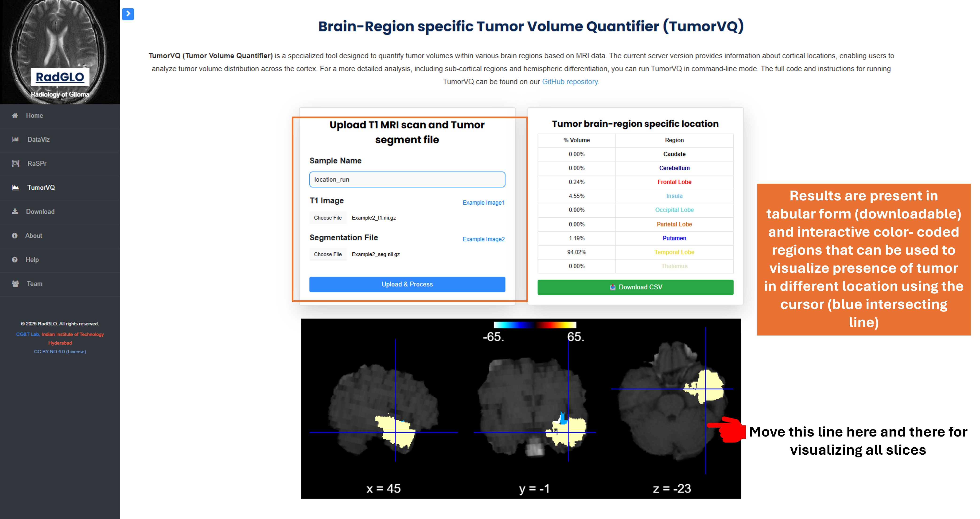Click the Frontal Lobe region cell
Screen dimensions: 980x519
(x=674, y=182)
